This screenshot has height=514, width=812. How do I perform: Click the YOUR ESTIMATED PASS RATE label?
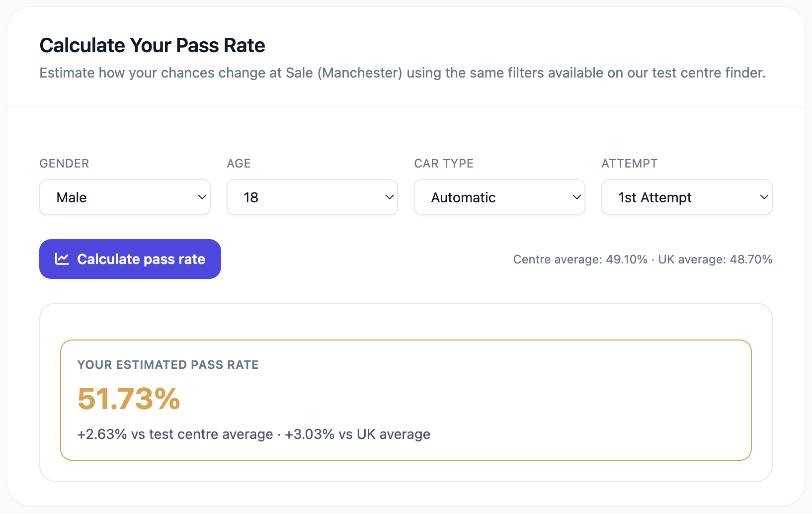168,364
